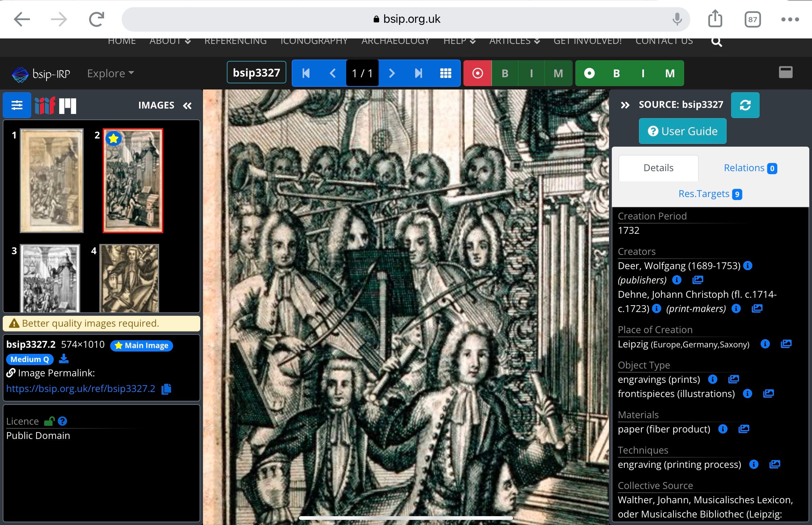Toggle bright-green M button
The image size is (812, 525).
[670, 73]
